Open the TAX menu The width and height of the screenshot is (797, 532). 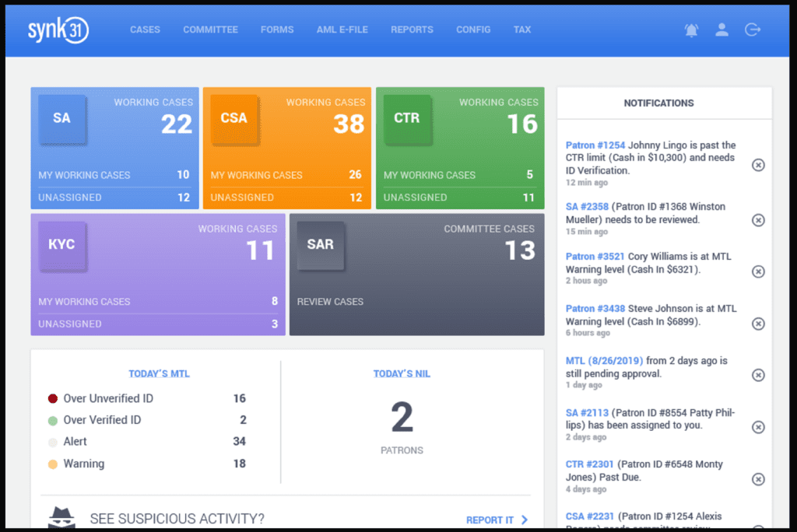(522, 30)
